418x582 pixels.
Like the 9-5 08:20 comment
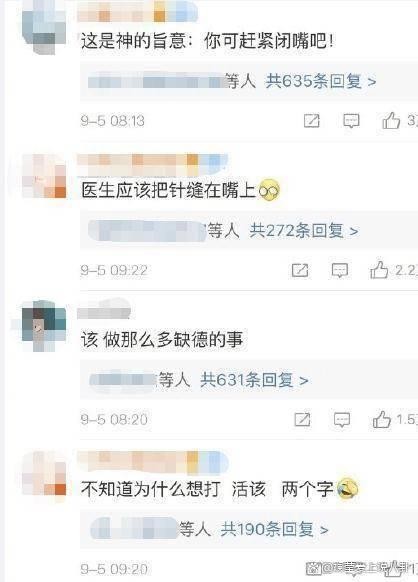[x=382, y=419]
